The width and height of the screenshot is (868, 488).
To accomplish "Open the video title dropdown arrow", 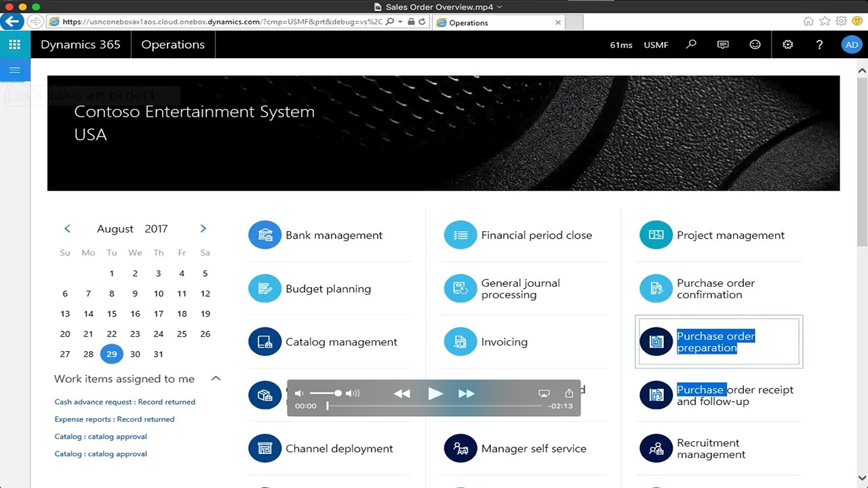I will click(500, 7).
